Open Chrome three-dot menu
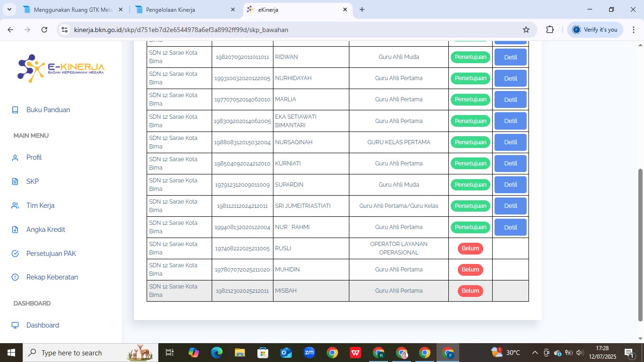The width and height of the screenshot is (644, 362). (x=633, y=30)
